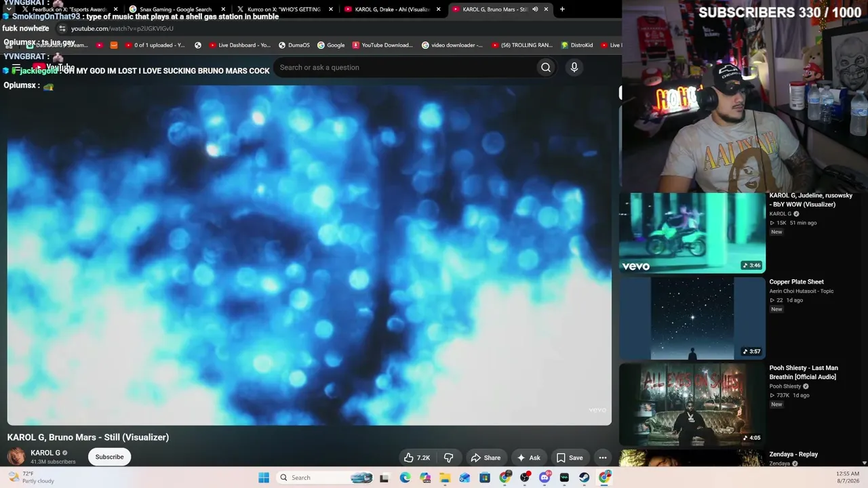Open KAROL G channel avatar

point(16,457)
